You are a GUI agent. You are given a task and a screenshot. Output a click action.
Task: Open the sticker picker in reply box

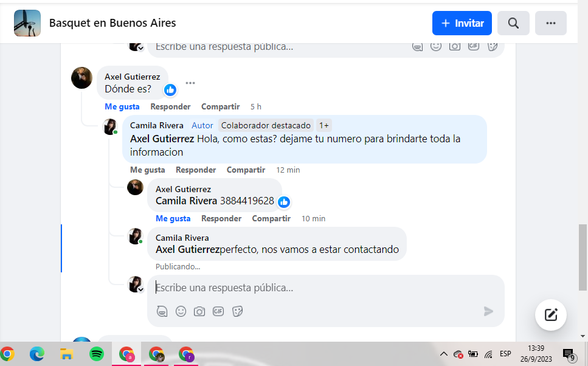click(x=238, y=311)
